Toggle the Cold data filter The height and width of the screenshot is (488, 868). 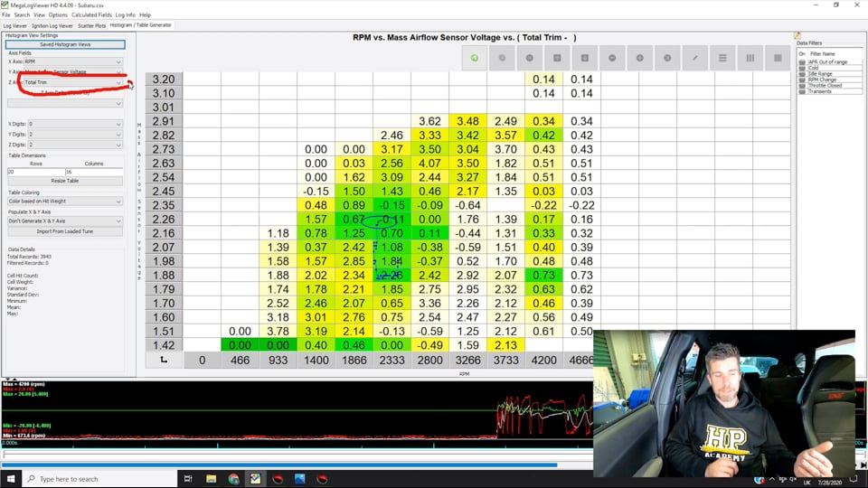pyautogui.click(x=802, y=68)
